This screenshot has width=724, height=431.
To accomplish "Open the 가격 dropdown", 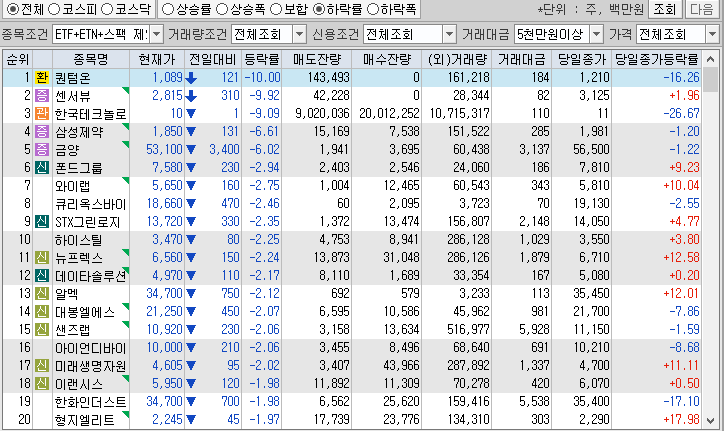I will [712, 34].
